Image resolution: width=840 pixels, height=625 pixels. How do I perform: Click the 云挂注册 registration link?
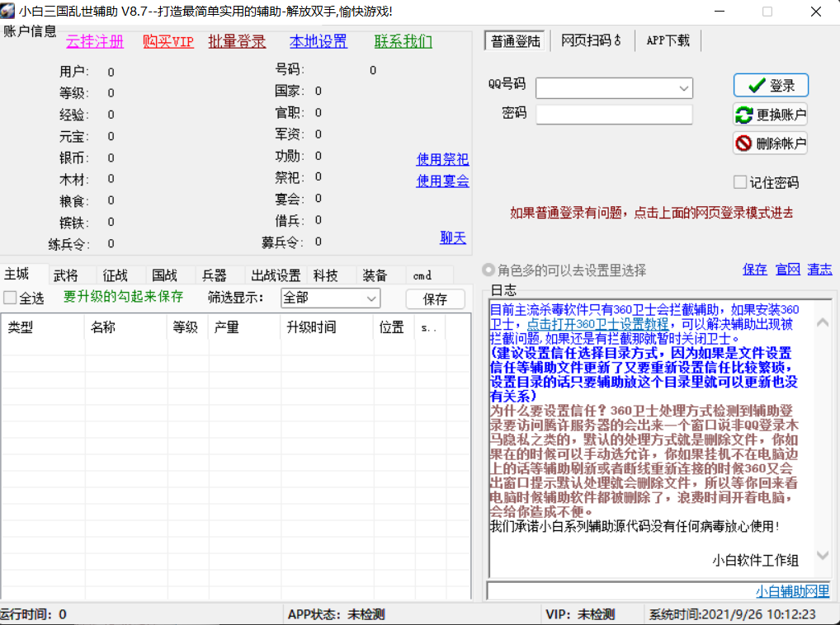(x=95, y=42)
